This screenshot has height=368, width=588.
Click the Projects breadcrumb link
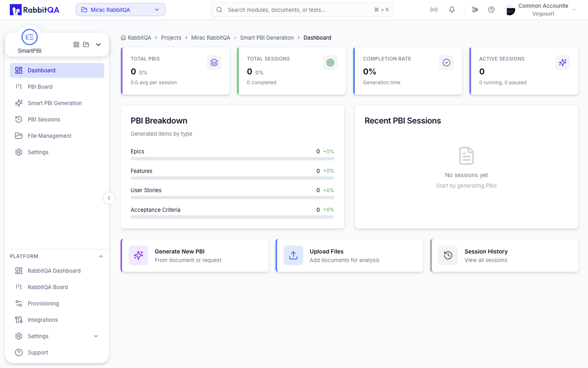(x=171, y=38)
